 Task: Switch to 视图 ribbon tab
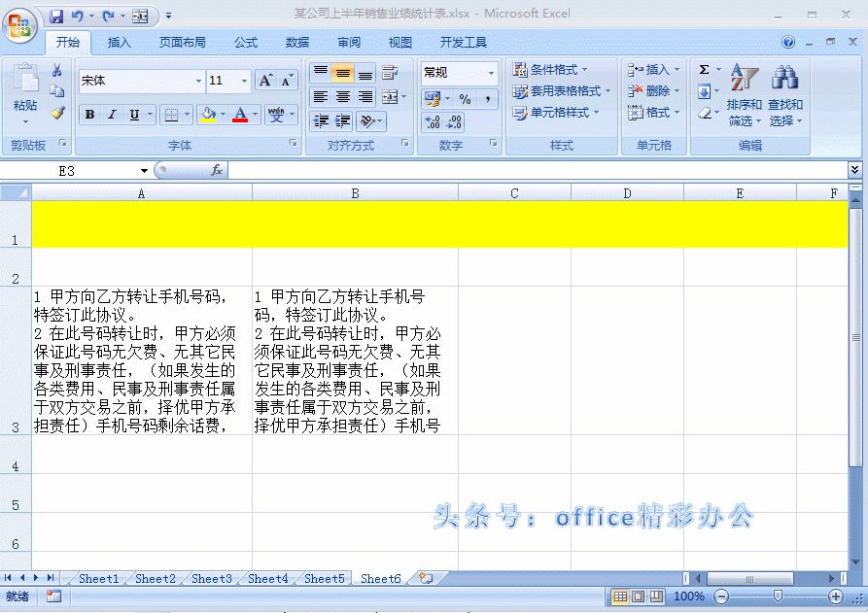[x=400, y=42]
